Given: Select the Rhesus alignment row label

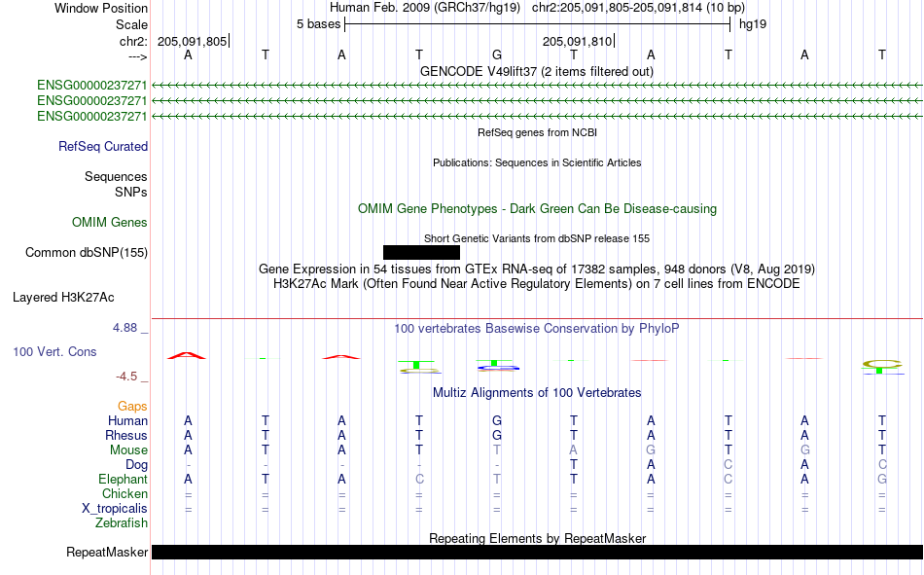Looking at the screenshot, I should [x=126, y=435].
